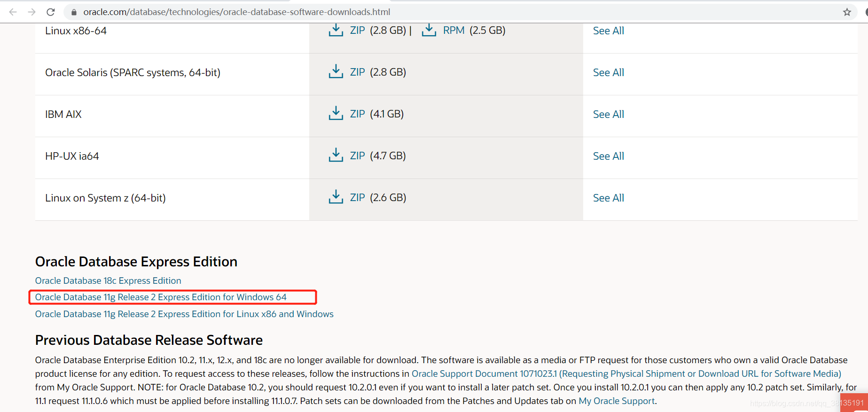Download icon for IBM AIX ZIP
868x412 pixels.
coord(336,114)
